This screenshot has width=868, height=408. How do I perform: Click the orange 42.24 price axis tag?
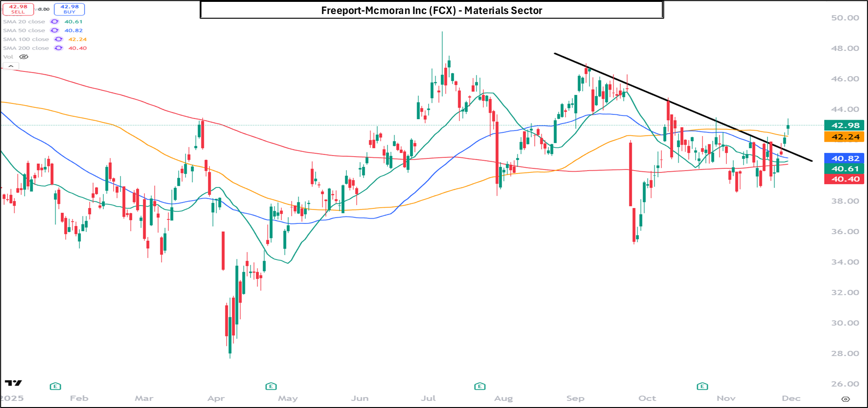coord(845,137)
